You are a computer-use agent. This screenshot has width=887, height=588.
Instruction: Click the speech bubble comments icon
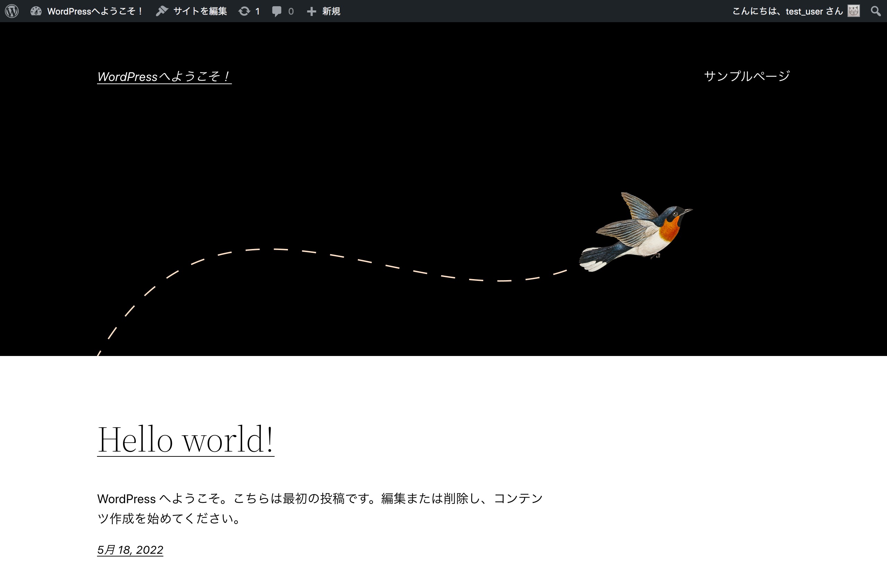(276, 11)
